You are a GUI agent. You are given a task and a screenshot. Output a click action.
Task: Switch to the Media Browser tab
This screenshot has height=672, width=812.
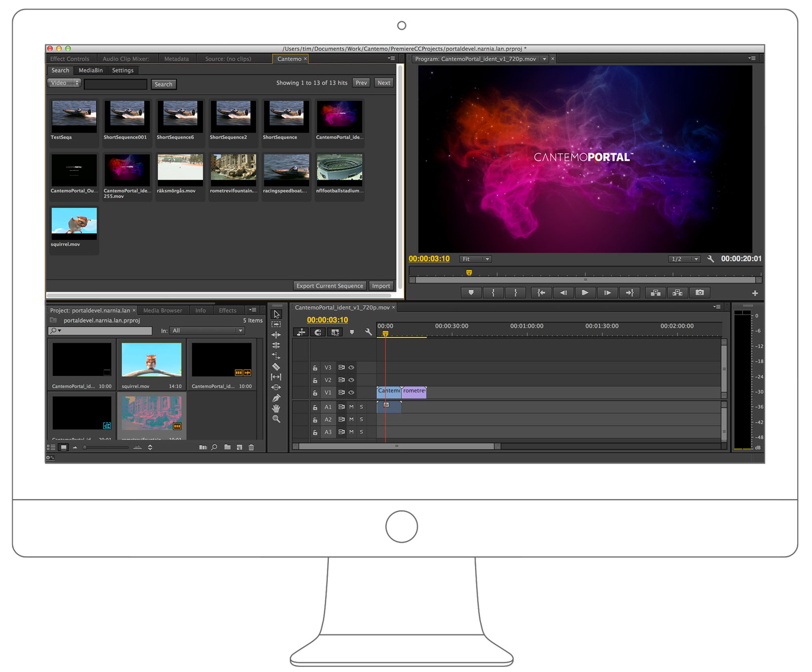pos(162,310)
